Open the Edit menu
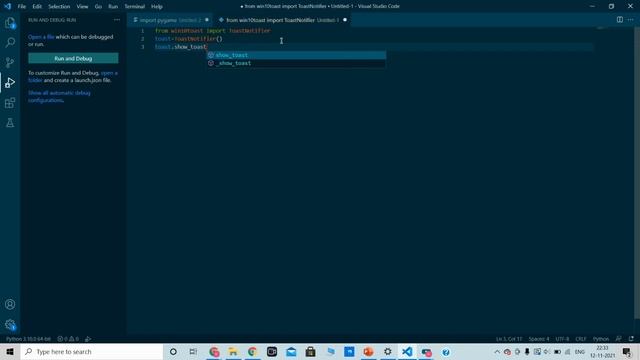This screenshot has width=640, height=360. point(37,7)
